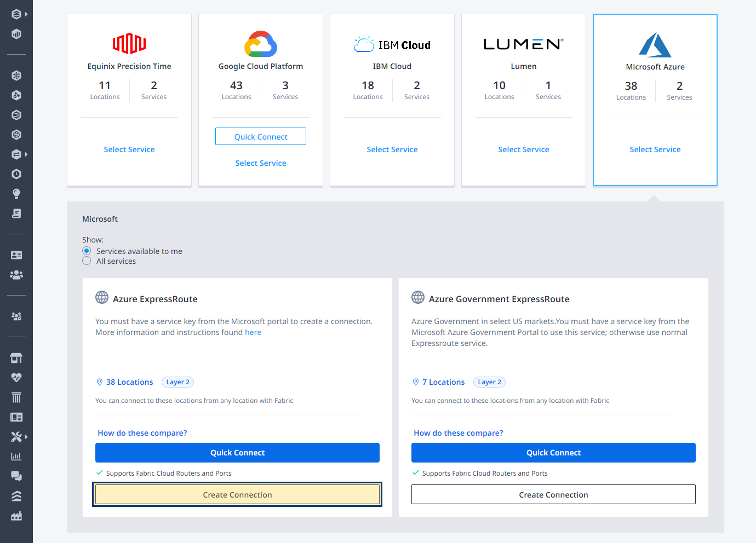Screen dimensions: 756x543
Task: Click 'How do these compare?' under Azure ExpressRoute
Action: [x=142, y=433]
